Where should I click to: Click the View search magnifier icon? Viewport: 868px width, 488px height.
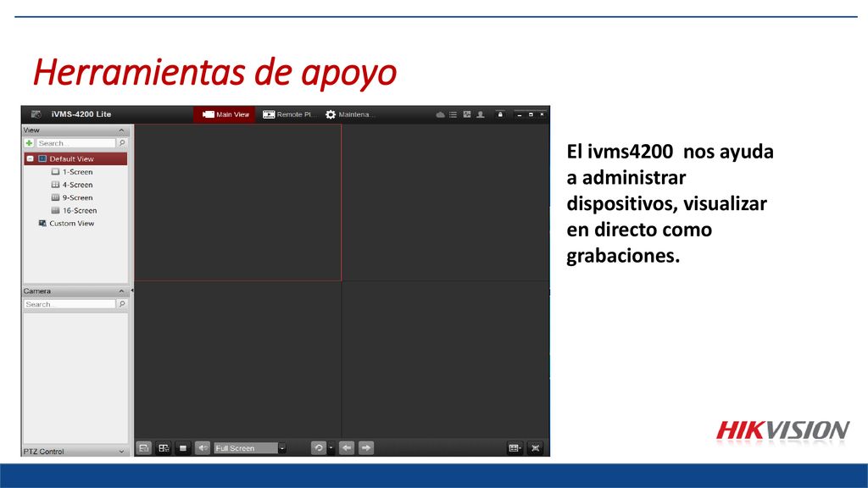click(x=122, y=142)
